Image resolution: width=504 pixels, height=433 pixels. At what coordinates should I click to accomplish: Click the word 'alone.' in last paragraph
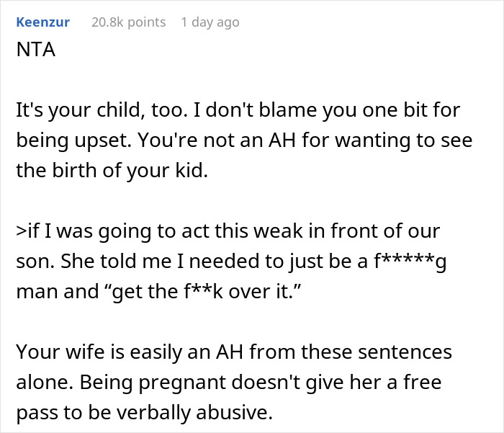coord(36,381)
